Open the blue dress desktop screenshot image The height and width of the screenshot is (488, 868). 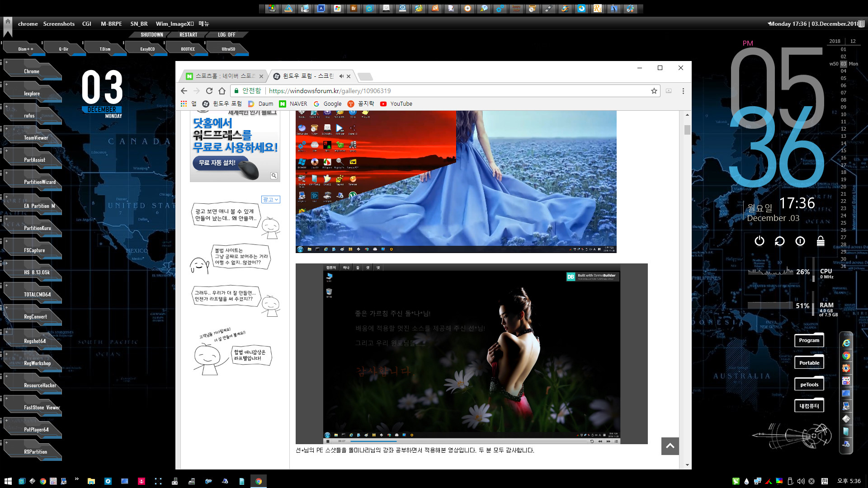tap(456, 181)
